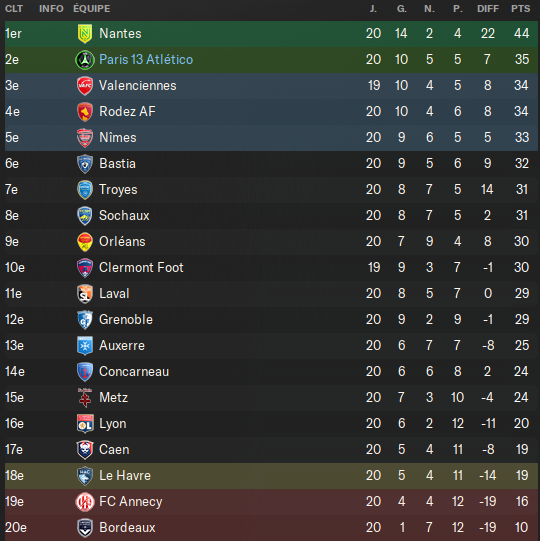Select the 13e Auxerre row
Viewport: 540px width, 541px height.
coord(271,345)
